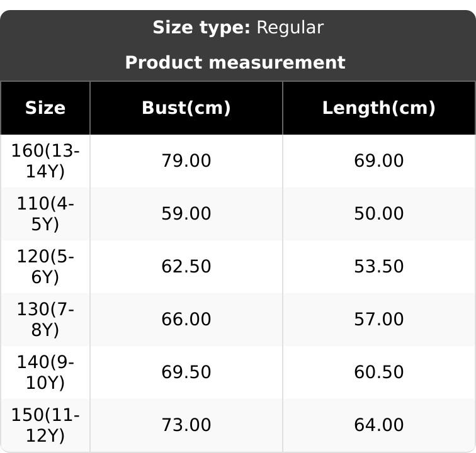This screenshot has height=453, width=476.
Task: Click the 62.50 bust value
Action: click(186, 267)
